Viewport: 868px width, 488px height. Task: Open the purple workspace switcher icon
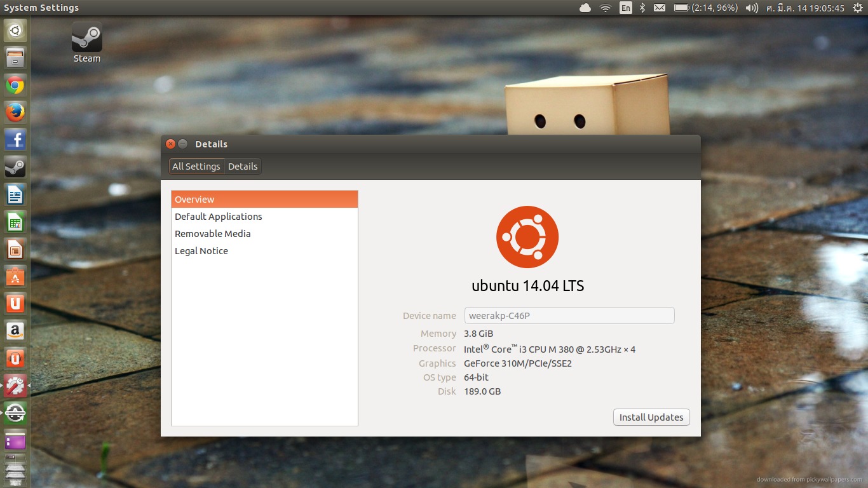(x=15, y=440)
